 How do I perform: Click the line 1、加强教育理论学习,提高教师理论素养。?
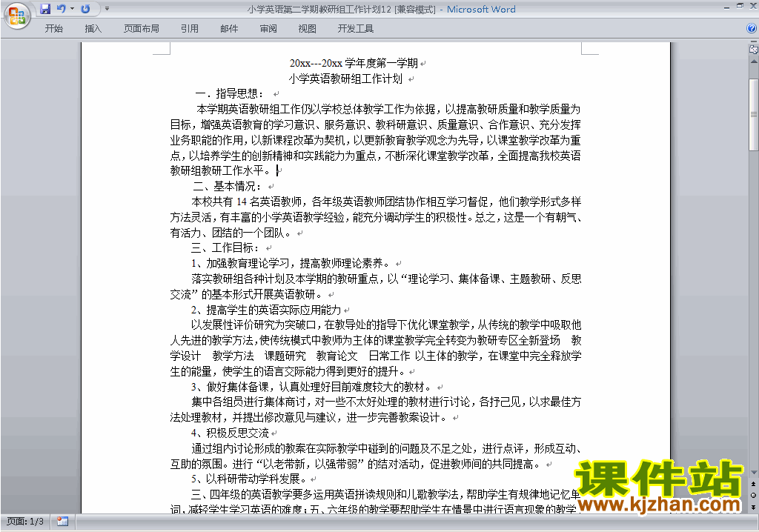point(291,263)
